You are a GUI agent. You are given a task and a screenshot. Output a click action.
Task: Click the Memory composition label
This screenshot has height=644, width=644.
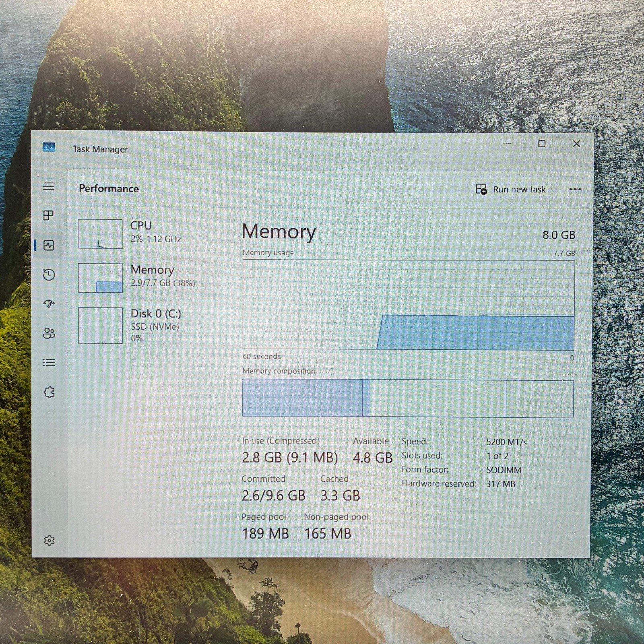pos(279,371)
